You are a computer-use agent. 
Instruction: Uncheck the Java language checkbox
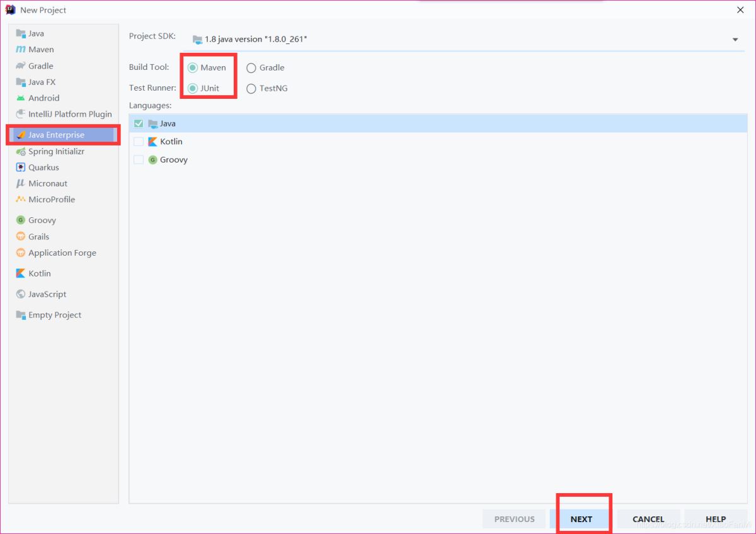pyautogui.click(x=139, y=123)
